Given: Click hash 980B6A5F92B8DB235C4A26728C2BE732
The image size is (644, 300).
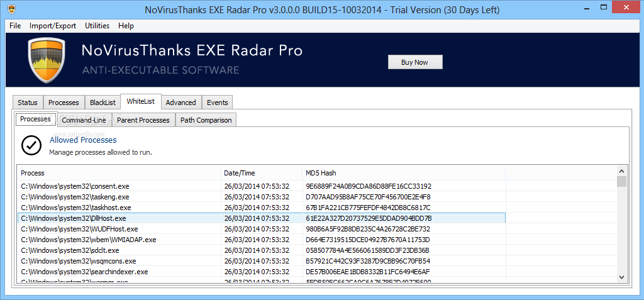Looking at the screenshot, I should tap(368, 229).
